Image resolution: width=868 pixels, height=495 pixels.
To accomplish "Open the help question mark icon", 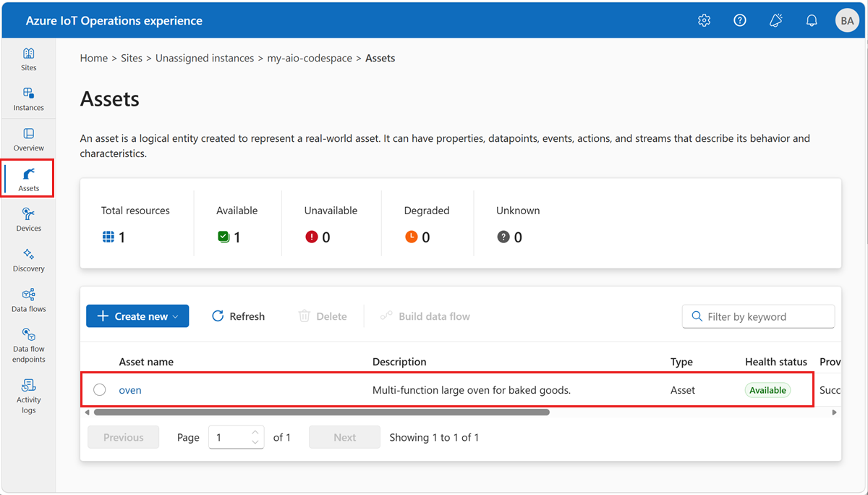I will pos(740,20).
